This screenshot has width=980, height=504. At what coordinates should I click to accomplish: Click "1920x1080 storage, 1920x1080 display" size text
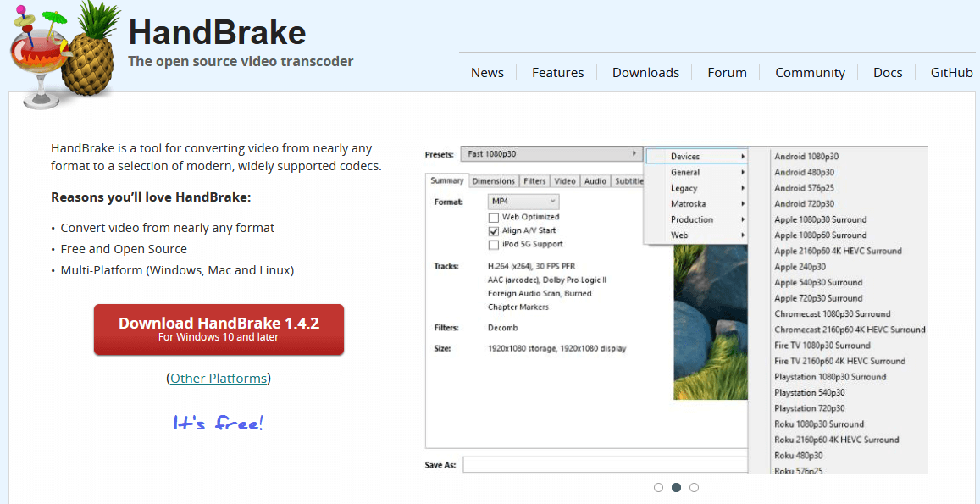click(x=556, y=348)
